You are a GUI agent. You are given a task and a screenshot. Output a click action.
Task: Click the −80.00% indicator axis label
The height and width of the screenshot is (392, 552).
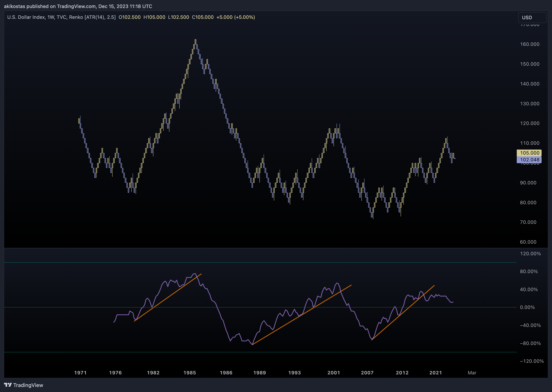[530, 343]
